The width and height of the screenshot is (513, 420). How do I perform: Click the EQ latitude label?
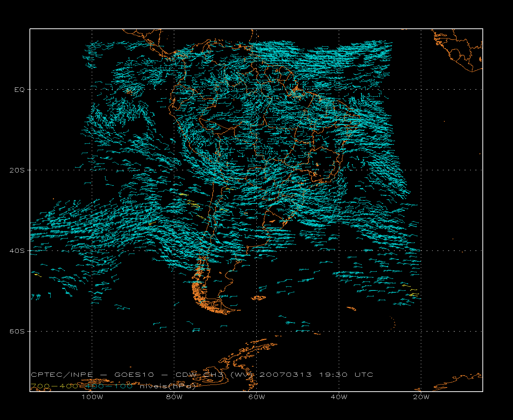(x=20, y=90)
